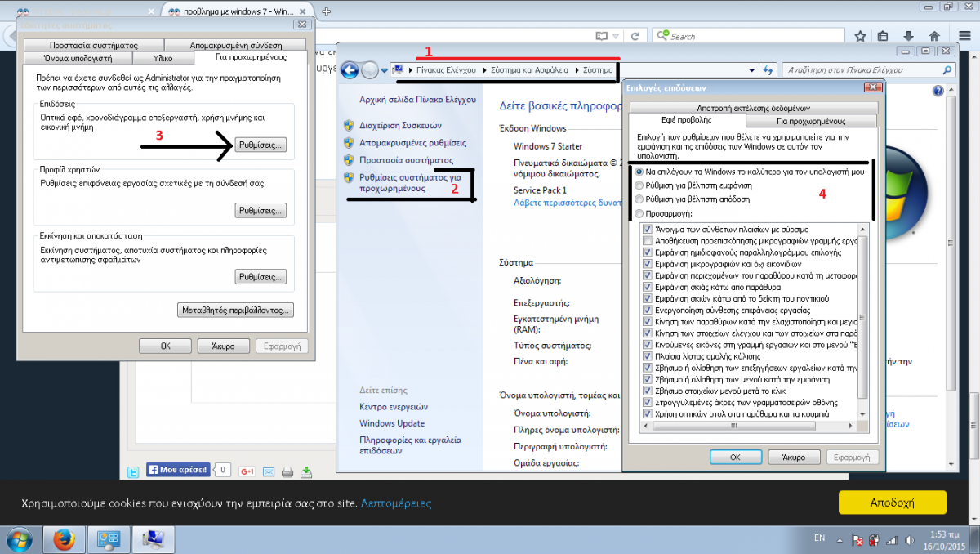Open Αποτροπή εκτέλεσης δεδομένων tab
Viewport: 980px width, 554px height.
point(753,108)
